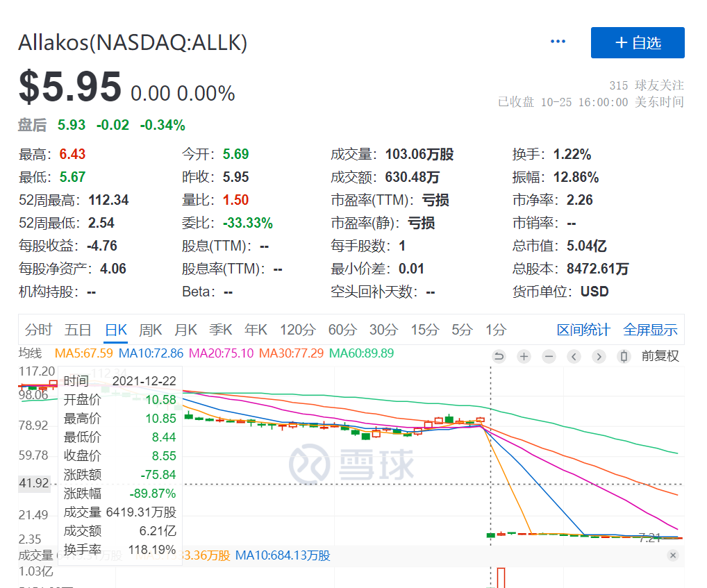Click the 委比 value -33.33%
Screen dimensions: 707x588
click(x=248, y=223)
